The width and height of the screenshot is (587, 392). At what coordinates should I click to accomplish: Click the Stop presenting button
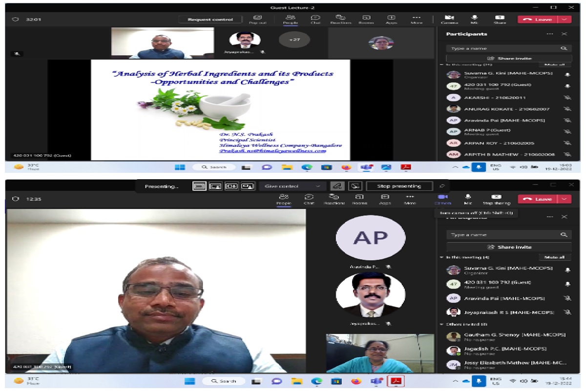(x=399, y=186)
